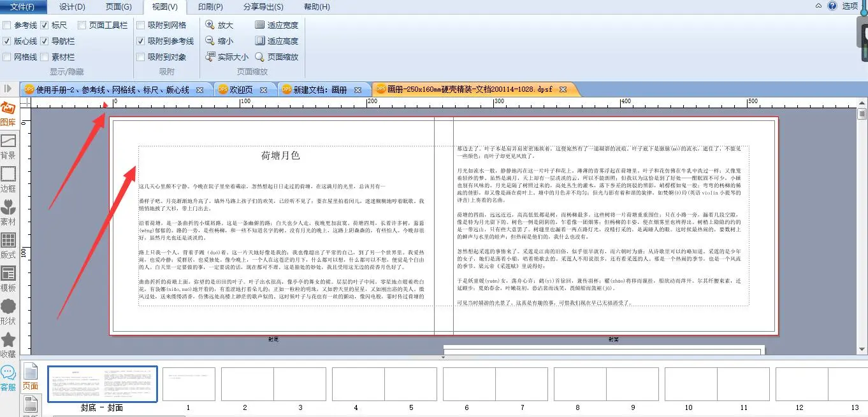
Task: Open the 素材 materials panel
Action: tap(8, 212)
